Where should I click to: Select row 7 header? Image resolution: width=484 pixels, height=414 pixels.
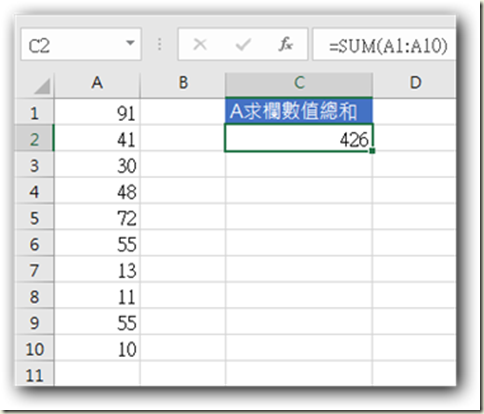[34, 270]
